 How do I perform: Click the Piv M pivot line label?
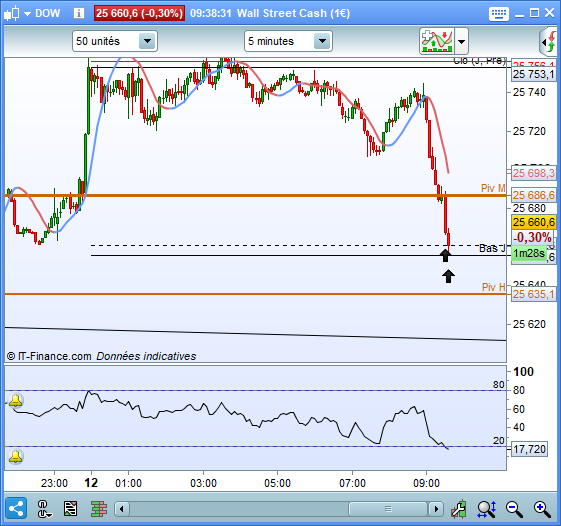[x=493, y=188]
